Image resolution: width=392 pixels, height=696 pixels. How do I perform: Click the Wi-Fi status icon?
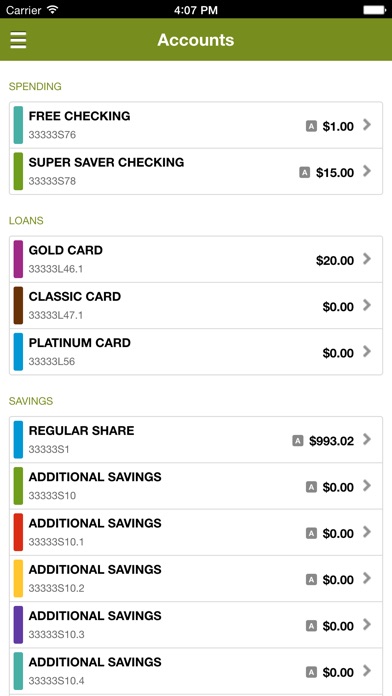[52, 9]
